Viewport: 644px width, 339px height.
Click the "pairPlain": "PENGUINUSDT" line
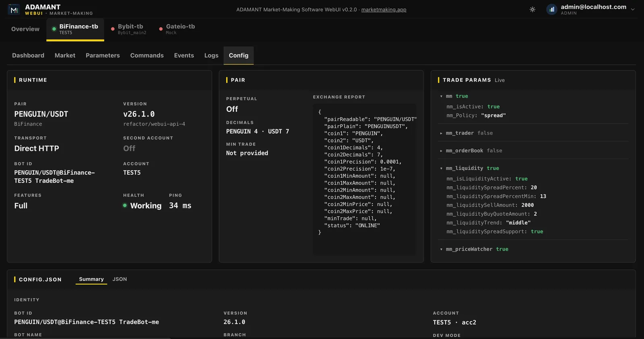click(x=366, y=126)
